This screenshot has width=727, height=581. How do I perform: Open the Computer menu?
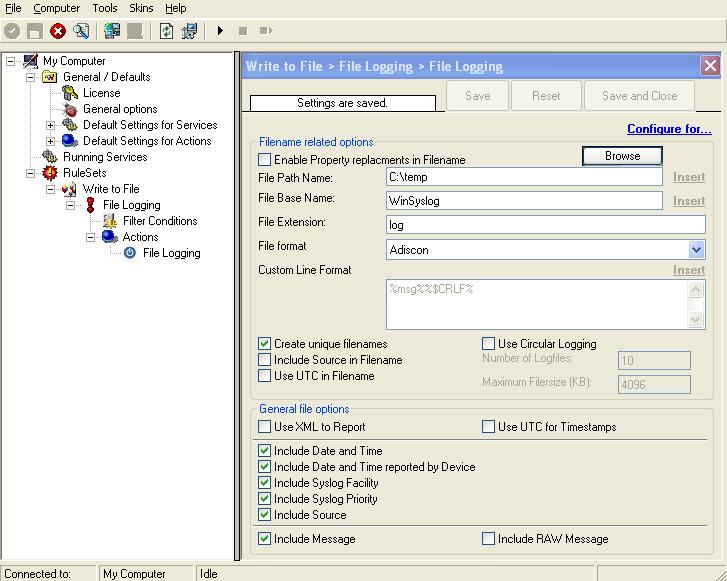pyautogui.click(x=57, y=8)
